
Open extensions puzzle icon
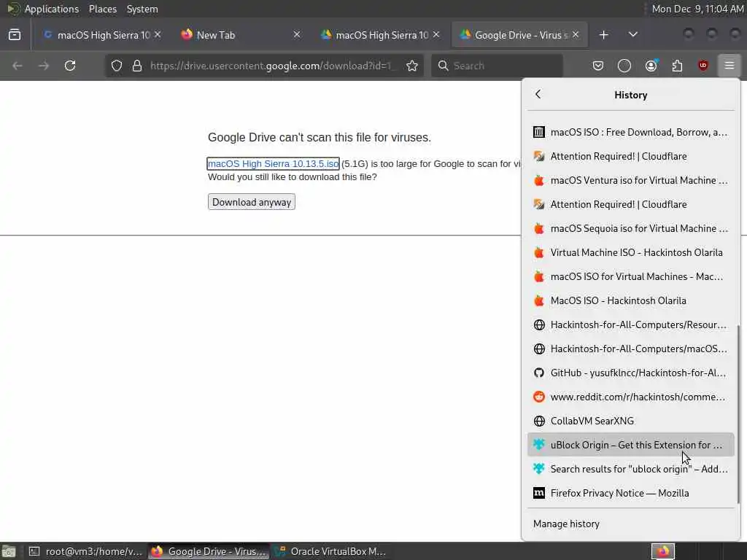pyautogui.click(x=677, y=65)
